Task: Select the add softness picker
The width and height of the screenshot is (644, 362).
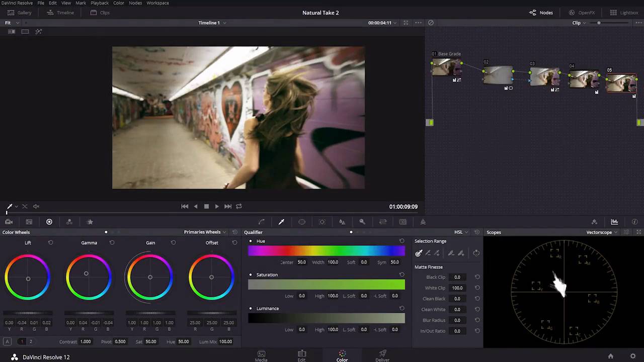Action: [x=461, y=253]
